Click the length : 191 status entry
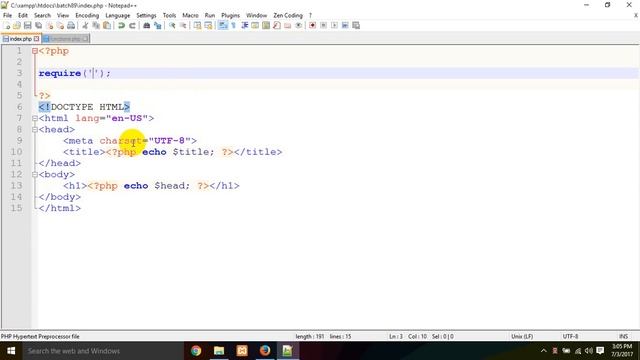Viewport: 640px width, 360px height. (309, 336)
